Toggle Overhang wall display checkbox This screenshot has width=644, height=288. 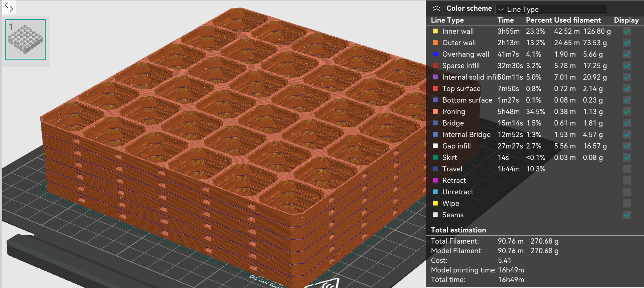(x=627, y=54)
